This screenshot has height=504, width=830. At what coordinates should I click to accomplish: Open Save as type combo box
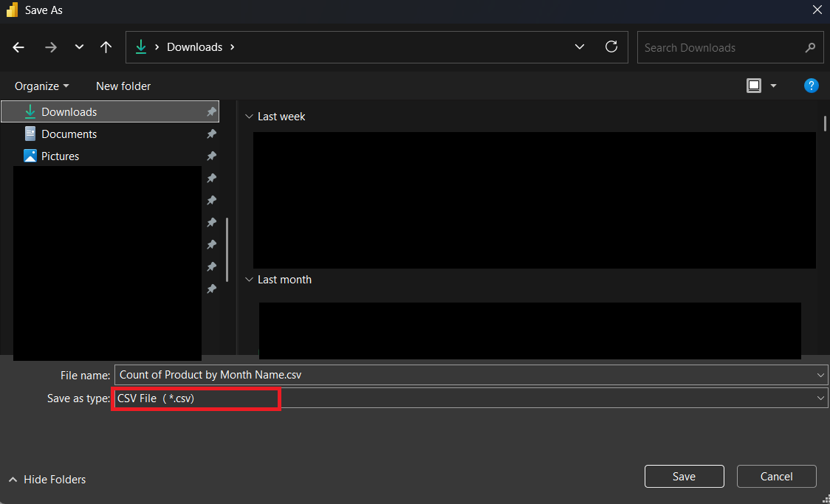tap(471, 398)
